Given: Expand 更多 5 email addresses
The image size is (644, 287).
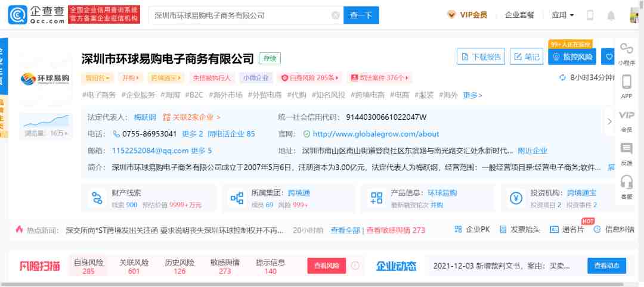Looking at the screenshot, I should 202,151.
